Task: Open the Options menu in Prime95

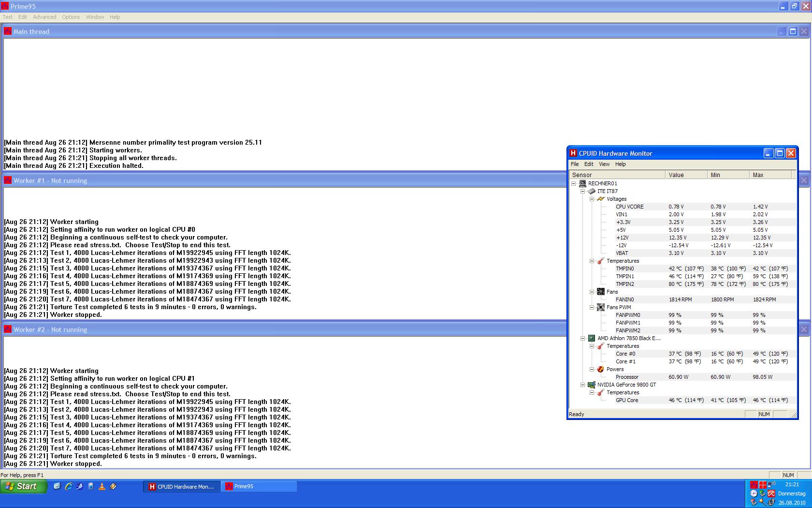Action: 71,17
